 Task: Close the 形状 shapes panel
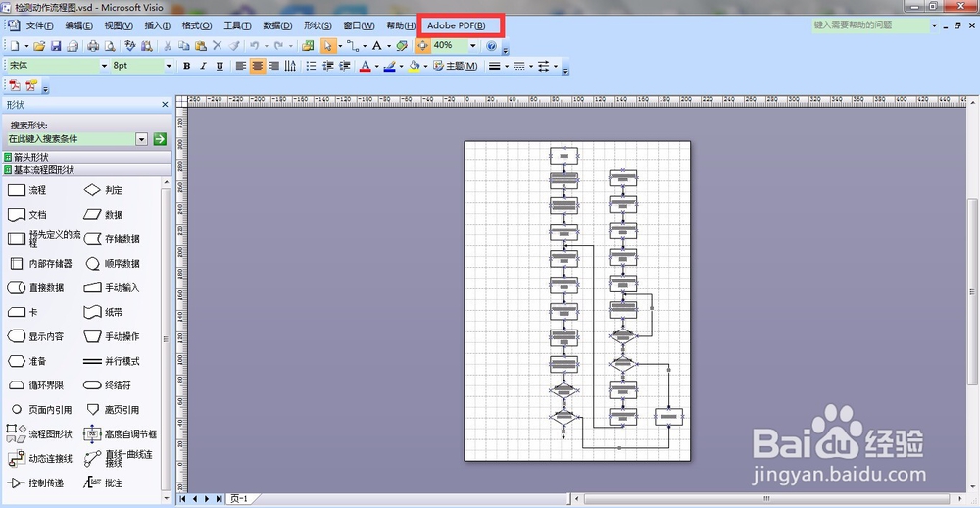coord(165,105)
